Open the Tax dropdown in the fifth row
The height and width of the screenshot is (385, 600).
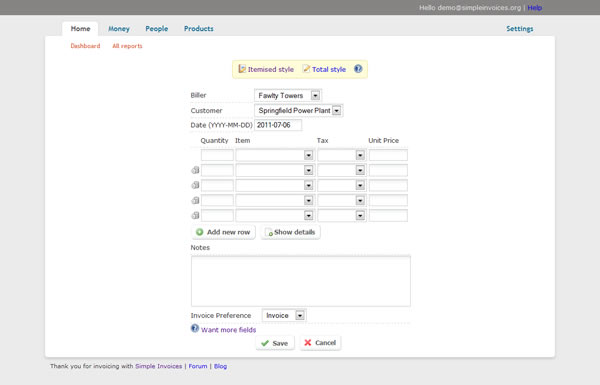341,215
